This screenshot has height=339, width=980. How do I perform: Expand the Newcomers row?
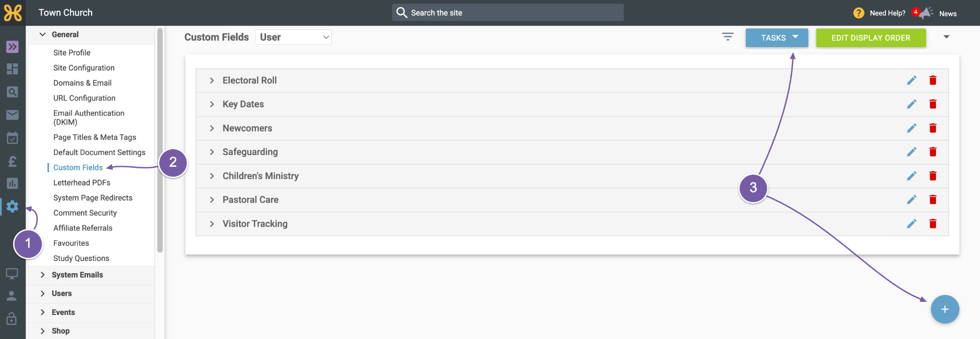pyautogui.click(x=212, y=128)
